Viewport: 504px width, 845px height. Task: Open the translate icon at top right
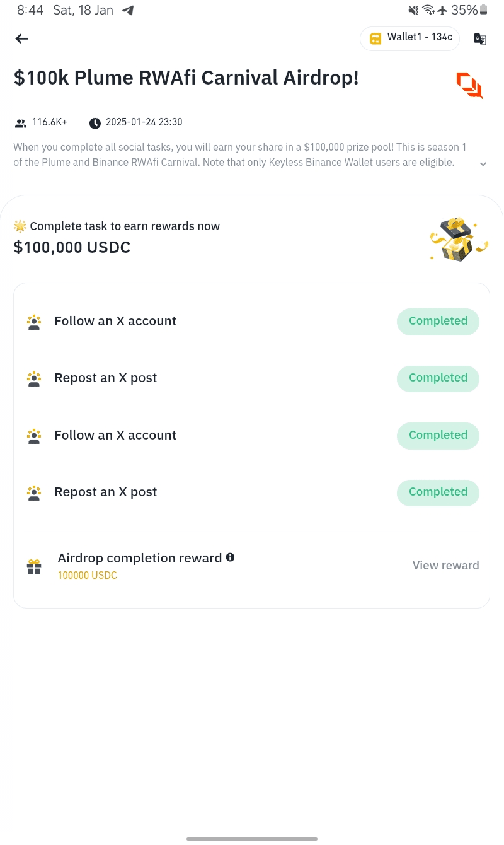point(480,39)
